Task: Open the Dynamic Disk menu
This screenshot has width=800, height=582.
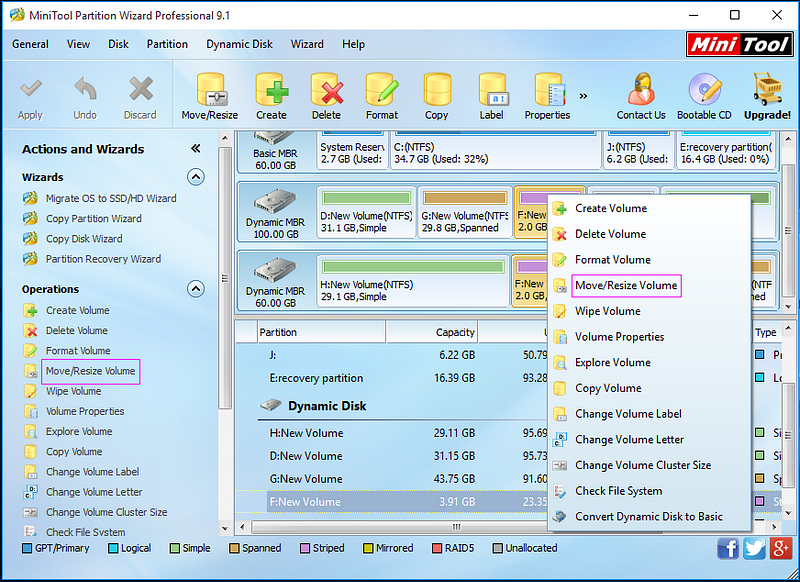Action: coord(239,44)
